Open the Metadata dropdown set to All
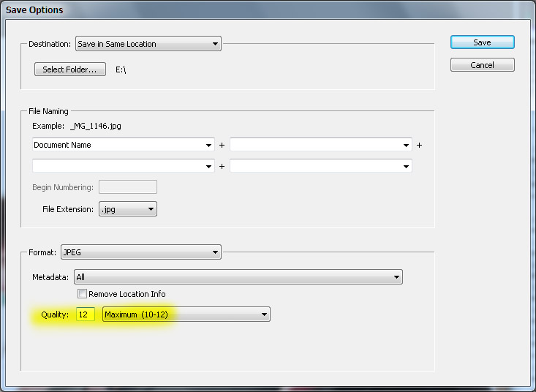 (238, 277)
